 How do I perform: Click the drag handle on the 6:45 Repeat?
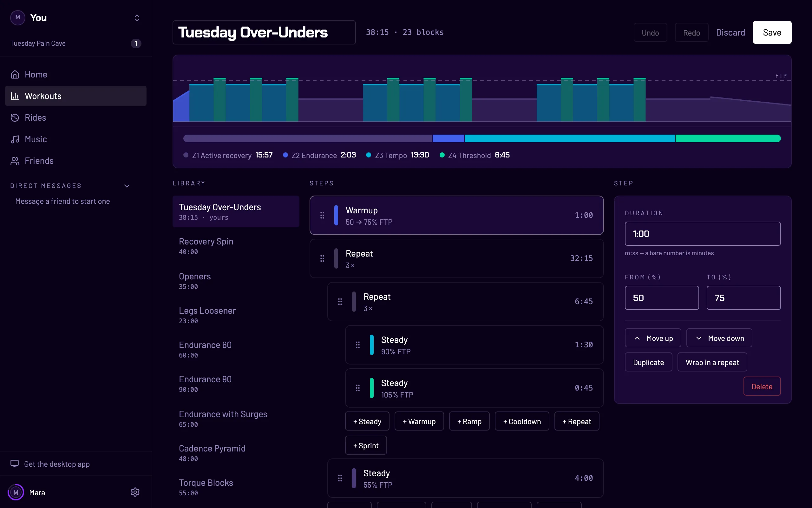pyautogui.click(x=340, y=302)
